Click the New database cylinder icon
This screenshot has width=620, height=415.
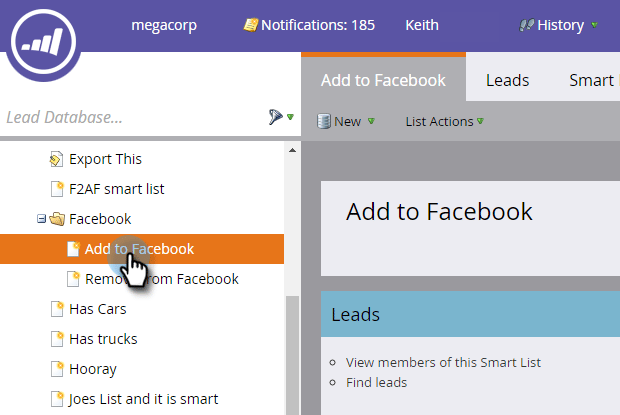point(323,121)
